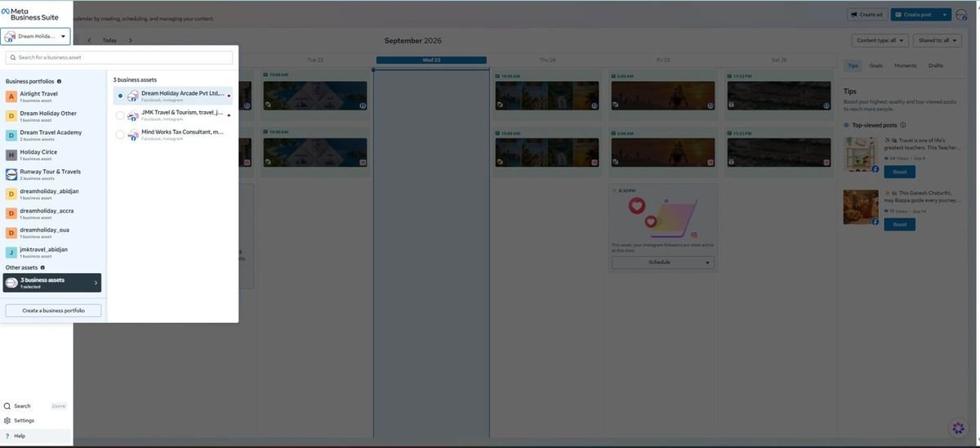Select the Wed 23 calendar day header
This screenshot has height=448, width=980.
(431, 60)
